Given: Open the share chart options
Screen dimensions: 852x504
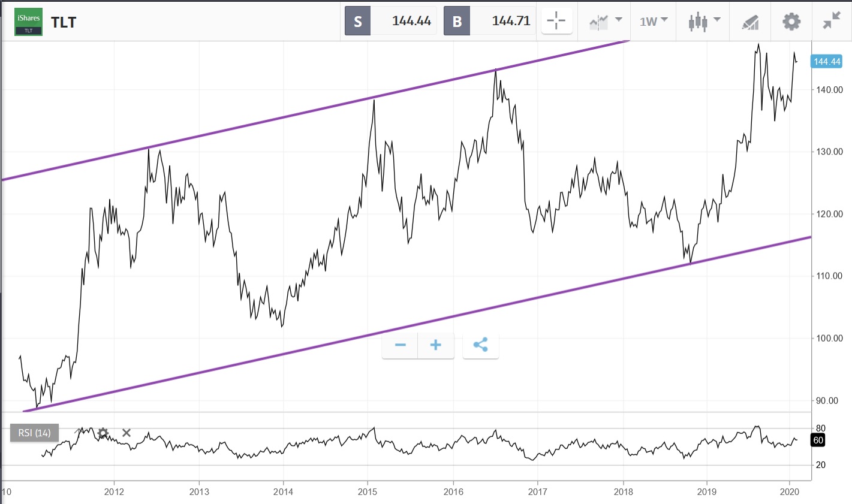Looking at the screenshot, I should (480, 345).
